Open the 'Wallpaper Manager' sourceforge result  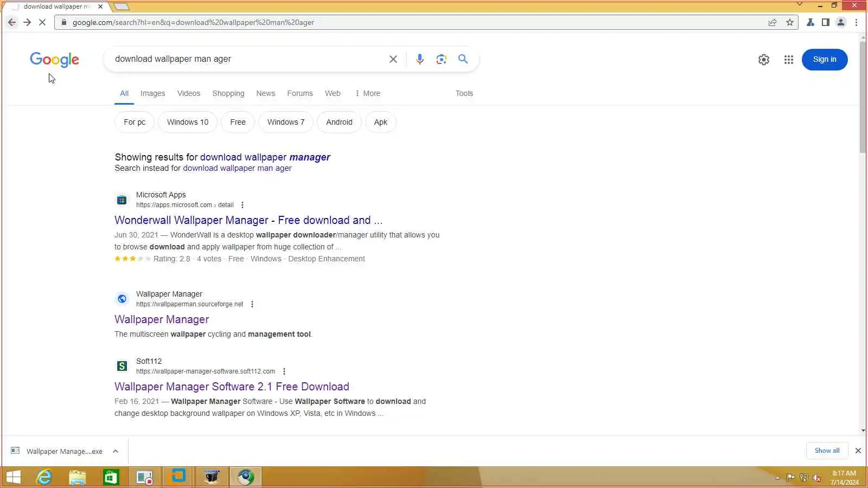click(162, 319)
